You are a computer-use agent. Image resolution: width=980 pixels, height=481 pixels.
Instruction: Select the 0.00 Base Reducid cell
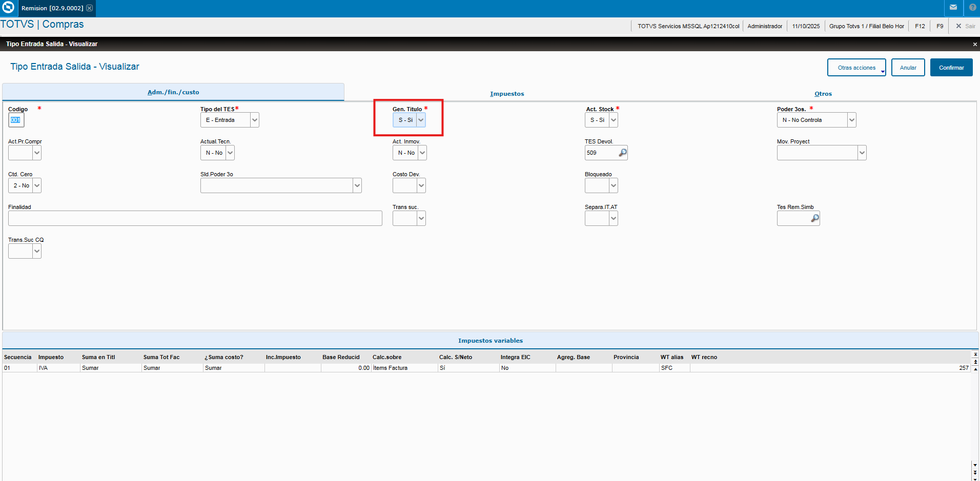[346, 368]
